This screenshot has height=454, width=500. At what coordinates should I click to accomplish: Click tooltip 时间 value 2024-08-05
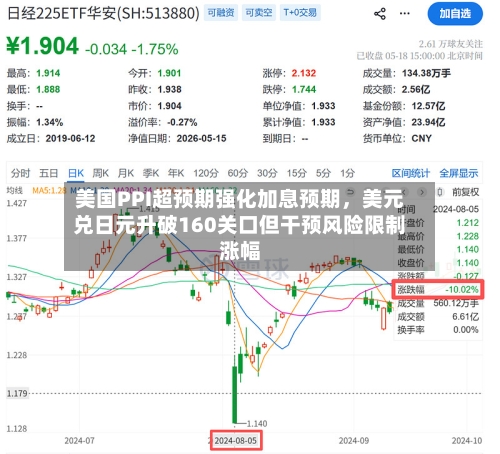pos(456,209)
